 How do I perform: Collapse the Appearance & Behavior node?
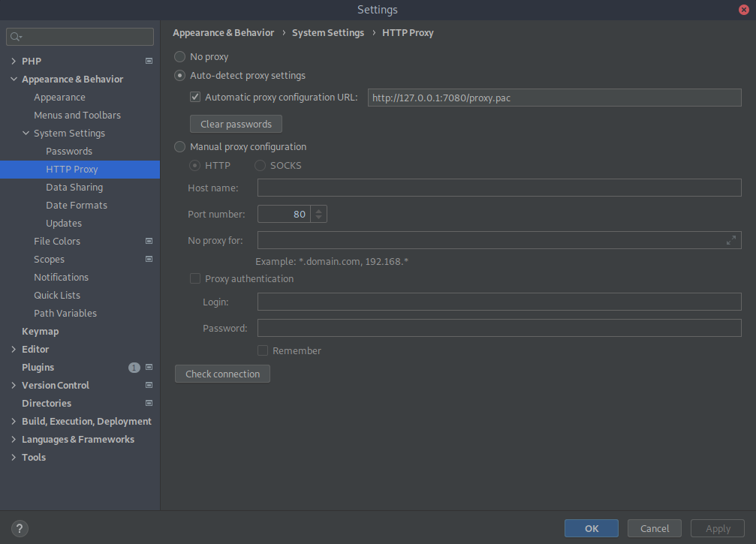(14, 79)
